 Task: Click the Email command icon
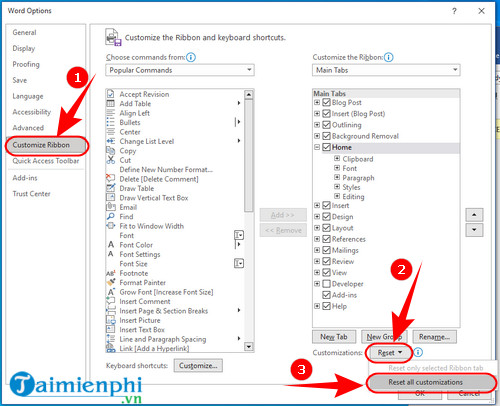(110, 207)
